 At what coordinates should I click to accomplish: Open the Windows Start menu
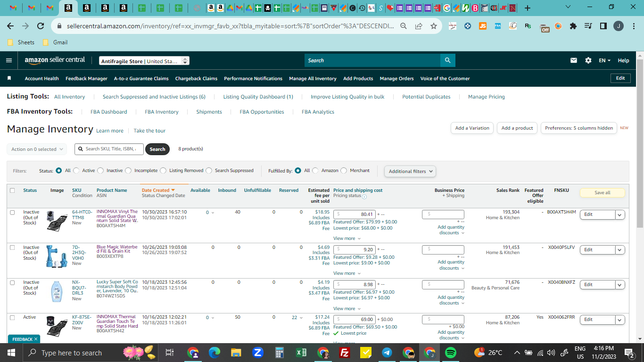[11, 353]
